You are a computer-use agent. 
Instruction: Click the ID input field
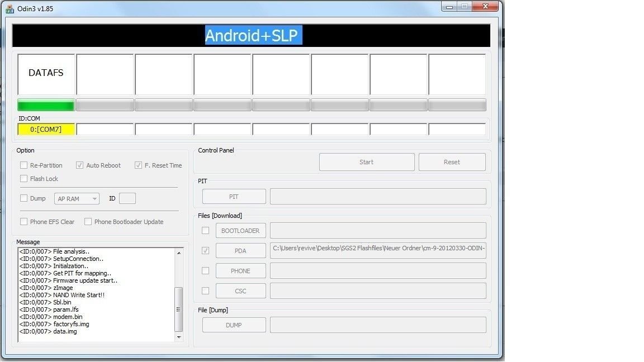(x=127, y=198)
